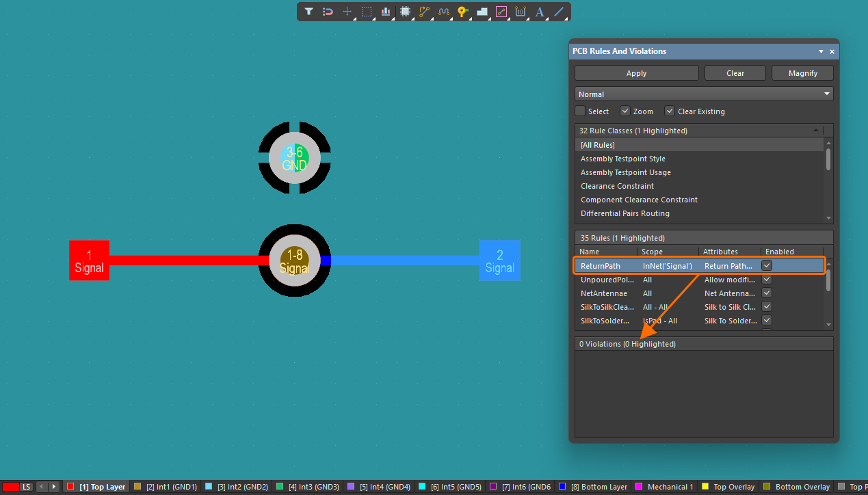Sort rules by Attributes column header
Image resolution: width=868 pixels, height=495 pixels.
(730, 252)
